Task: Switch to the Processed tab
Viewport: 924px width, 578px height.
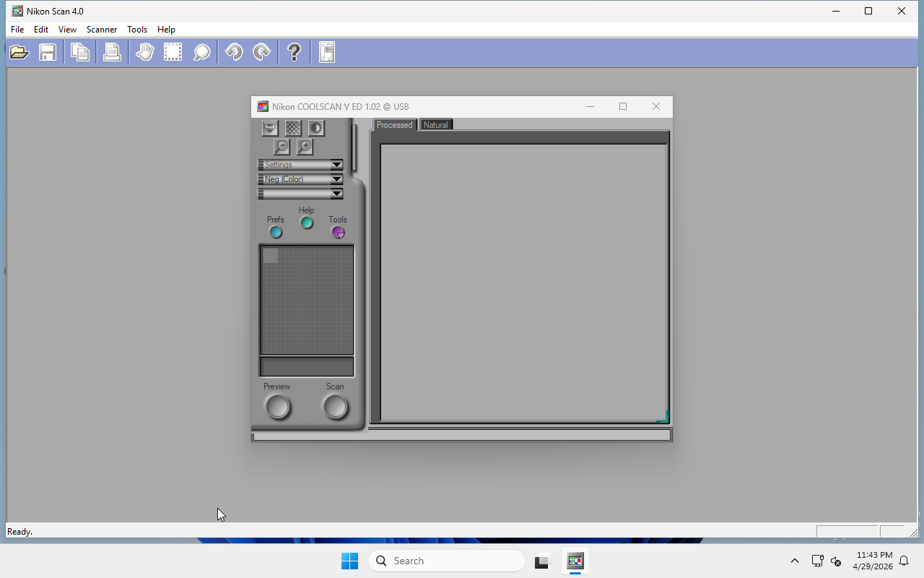Action: click(x=394, y=125)
